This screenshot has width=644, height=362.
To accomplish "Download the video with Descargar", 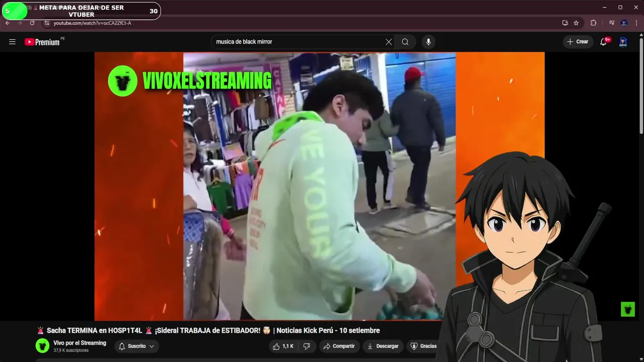I will 383,346.
